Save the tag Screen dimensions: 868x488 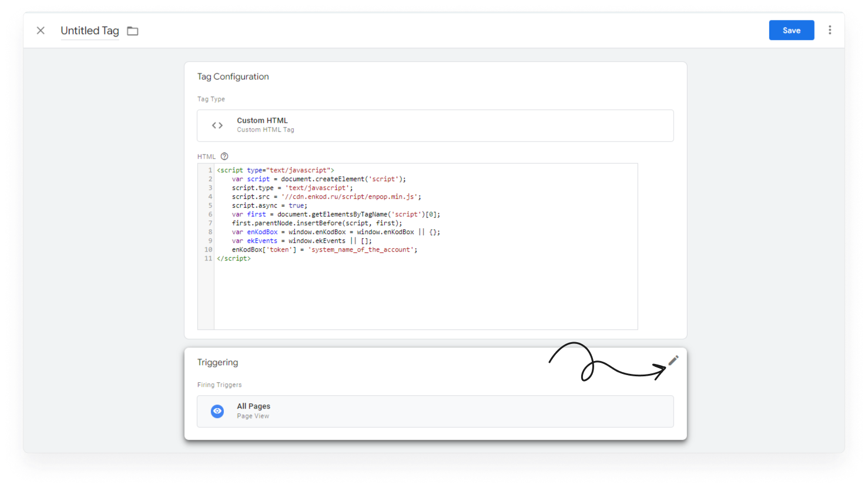(791, 31)
